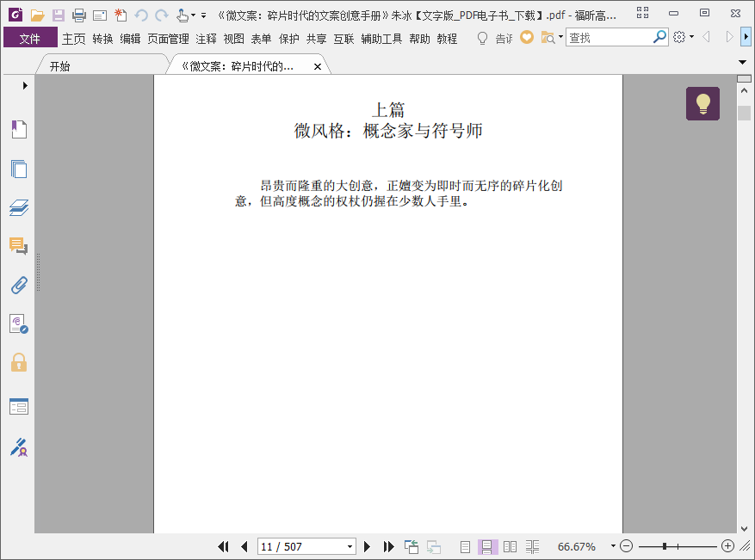The image size is (755, 560).
Task: Open the 视图 ribbon tab
Action: pyautogui.click(x=233, y=39)
